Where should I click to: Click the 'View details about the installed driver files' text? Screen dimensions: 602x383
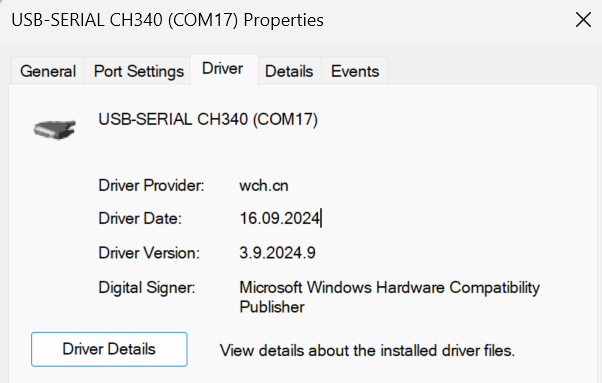pyautogui.click(x=367, y=351)
